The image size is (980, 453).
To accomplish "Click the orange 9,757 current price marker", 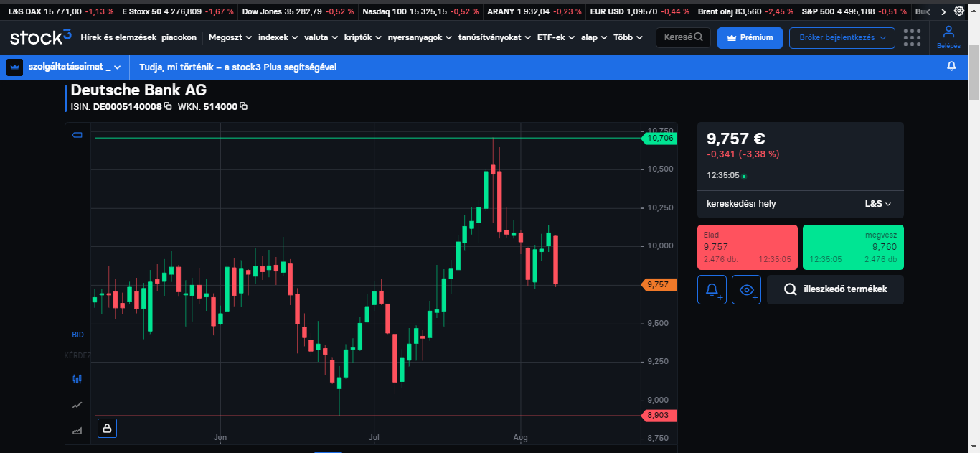I will pyautogui.click(x=659, y=284).
